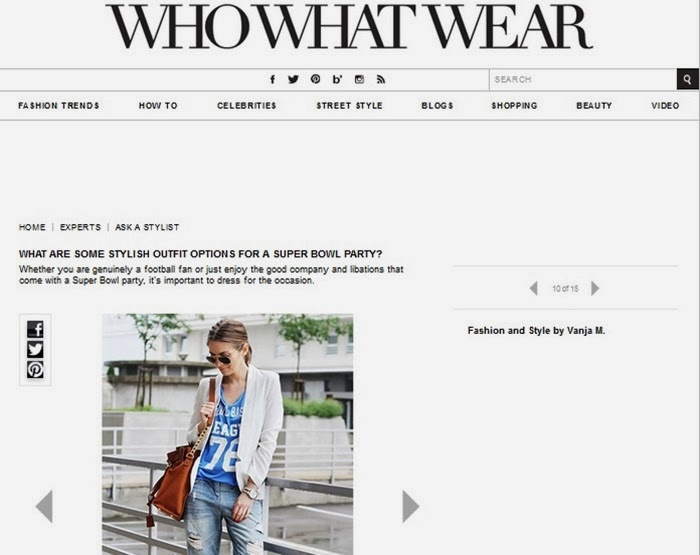The image size is (700, 555).
Task: Open the header Pinterest icon
Action: (x=315, y=79)
